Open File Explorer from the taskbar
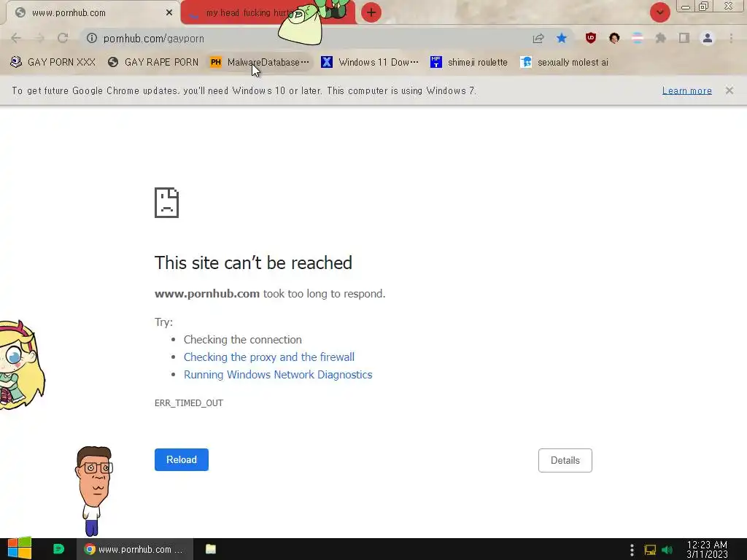Viewport: 747px width, 560px height. pos(211,549)
